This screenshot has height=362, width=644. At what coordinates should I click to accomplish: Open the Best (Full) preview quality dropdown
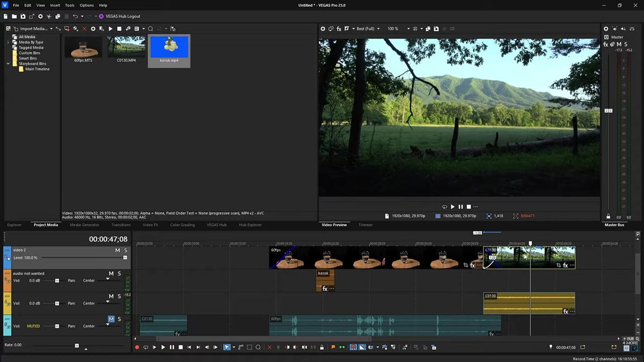[x=368, y=28]
